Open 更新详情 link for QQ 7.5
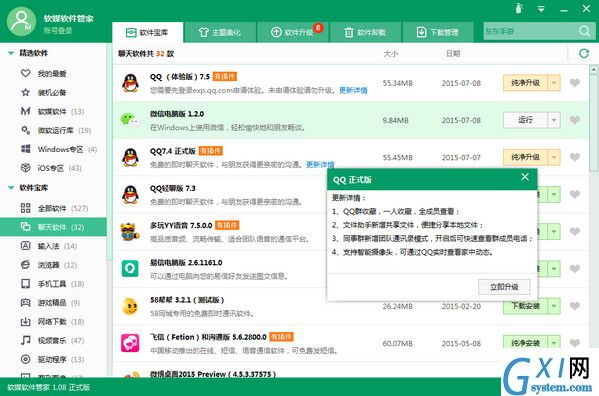The image size is (599, 396). pos(353,90)
